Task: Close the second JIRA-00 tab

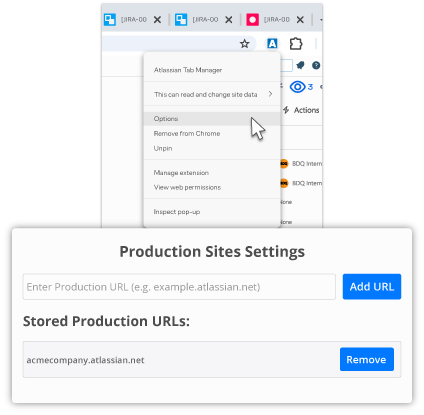Action: [x=229, y=20]
